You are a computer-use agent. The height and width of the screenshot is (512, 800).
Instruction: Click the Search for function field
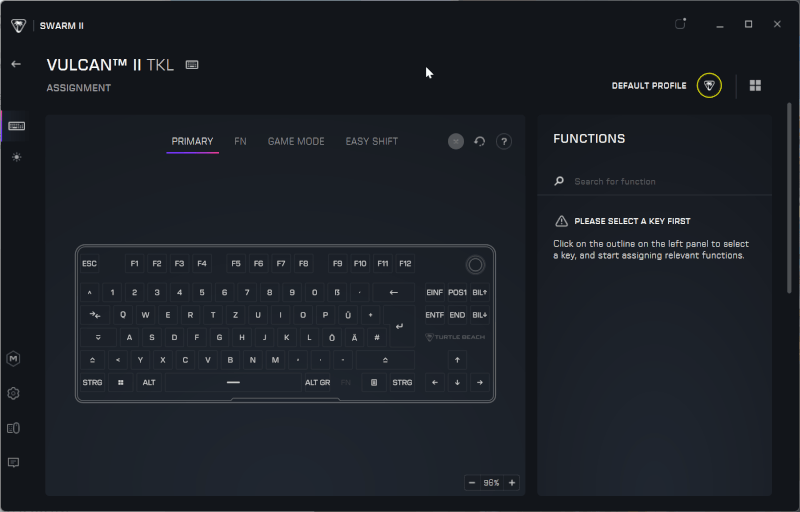coord(655,181)
